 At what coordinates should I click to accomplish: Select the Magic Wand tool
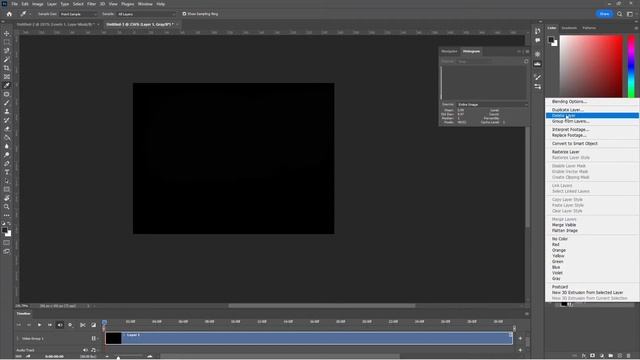(7, 60)
